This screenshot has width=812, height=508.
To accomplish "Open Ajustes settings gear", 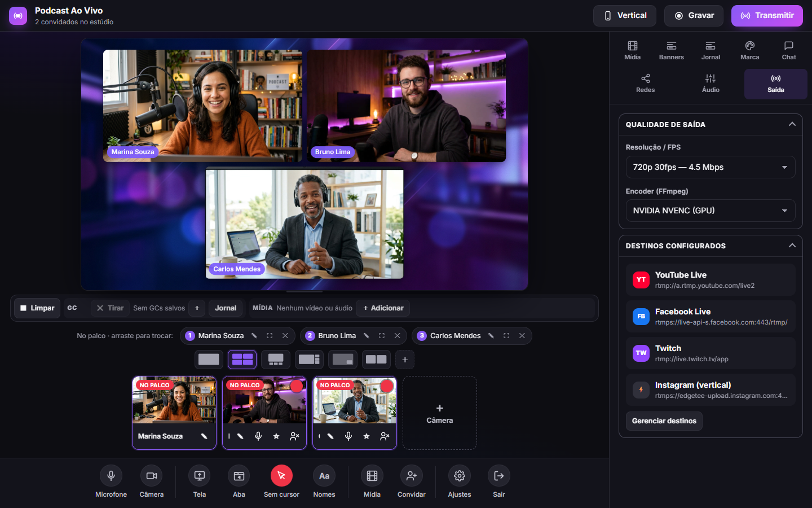I will click(x=460, y=476).
